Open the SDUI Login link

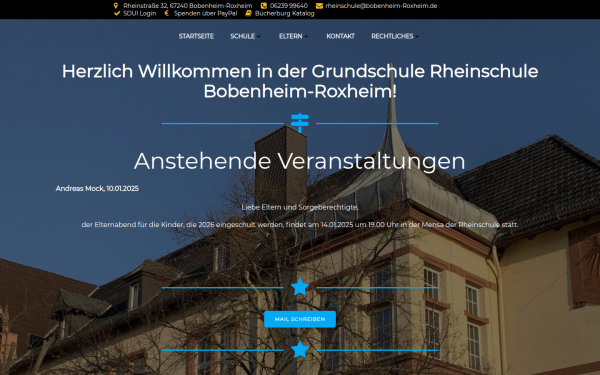pyautogui.click(x=140, y=13)
